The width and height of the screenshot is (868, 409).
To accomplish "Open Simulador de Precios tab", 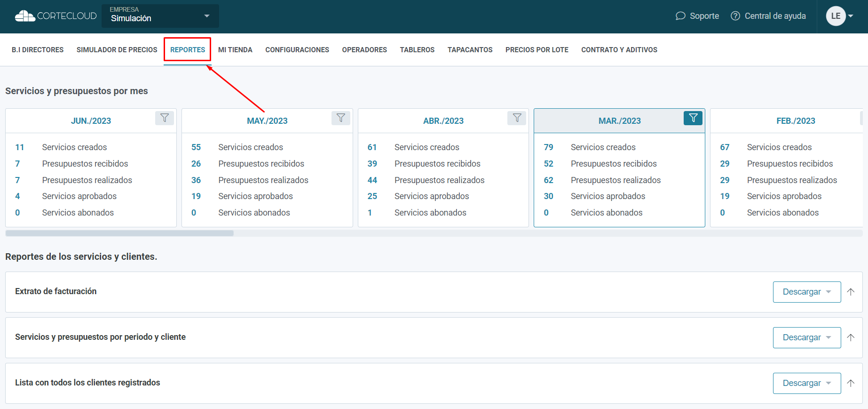I will (x=117, y=50).
